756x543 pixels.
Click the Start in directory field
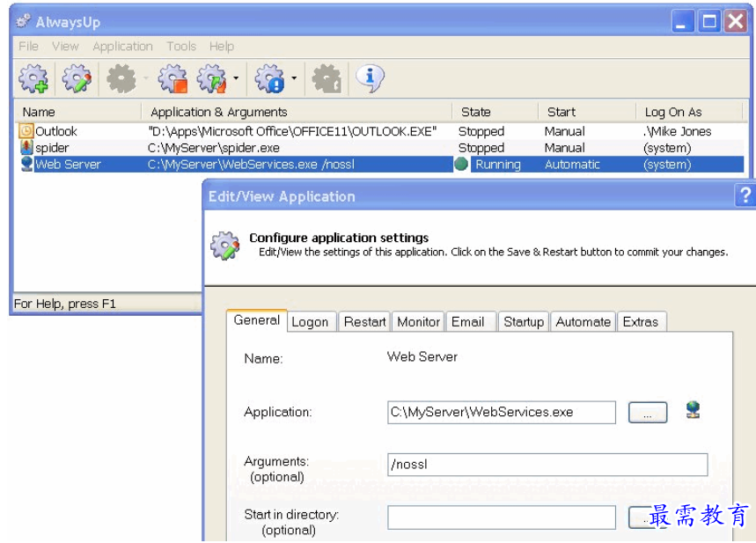tap(502, 517)
